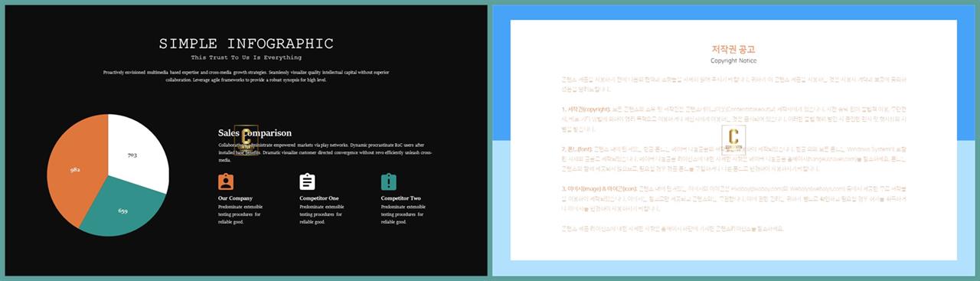Image resolution: width=980 pixels, height=281 pixels.
Task: Click the white Competitor One clipboard icon
Action: coord(307,181)
